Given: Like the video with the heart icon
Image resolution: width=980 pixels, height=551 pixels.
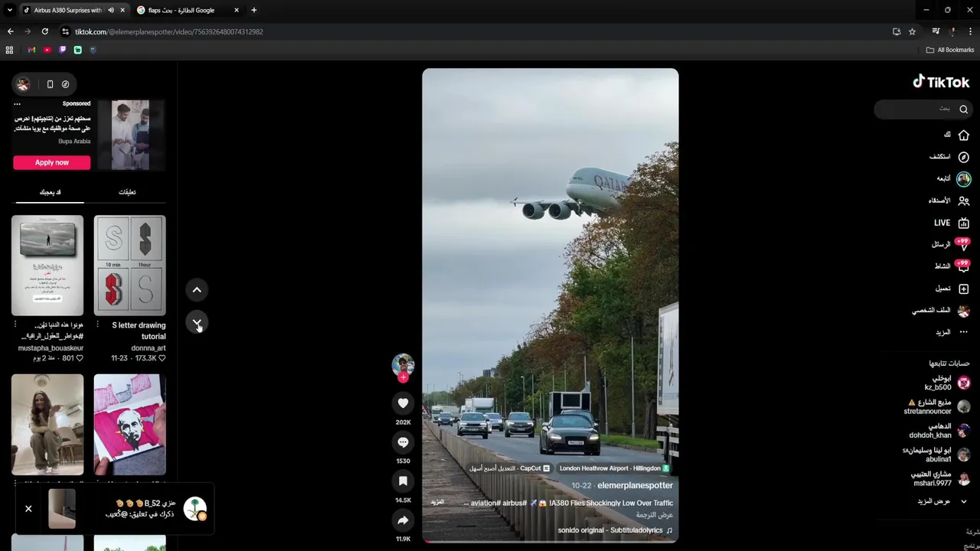Looking at the screenshot, I should pyautogui.click(x=403, y=403).
